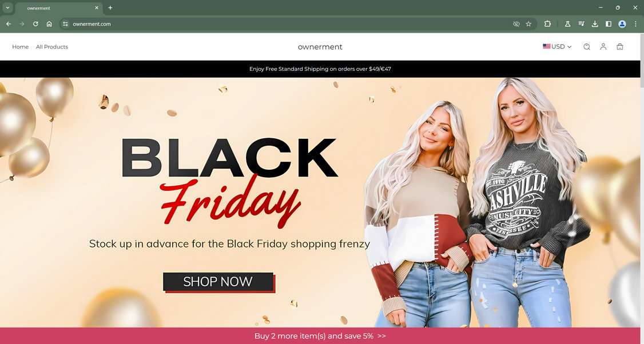Toggle the tracking protection eye icon
Viewport: 644px width, 344px height.
point(516,24)
